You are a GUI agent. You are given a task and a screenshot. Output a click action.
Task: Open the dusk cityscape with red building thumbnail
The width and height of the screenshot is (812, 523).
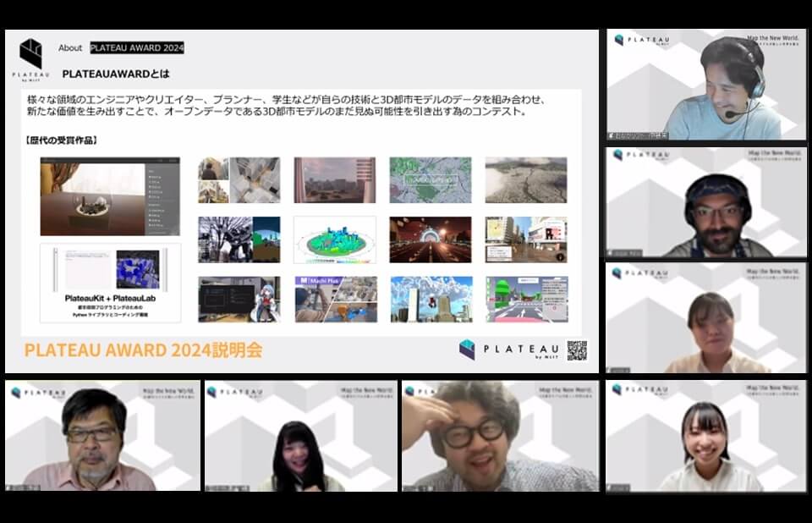(335, 180)
